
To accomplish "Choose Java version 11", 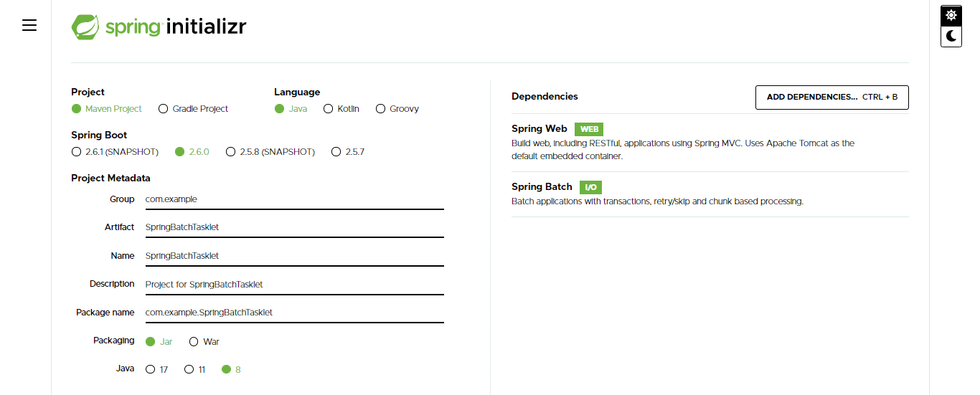I will [x=194, y=370].
